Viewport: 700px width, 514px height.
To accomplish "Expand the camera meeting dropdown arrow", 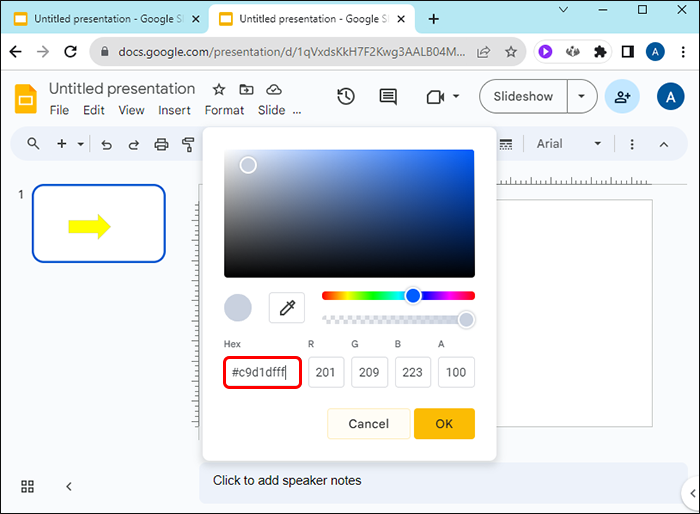I will click(456, 96).
